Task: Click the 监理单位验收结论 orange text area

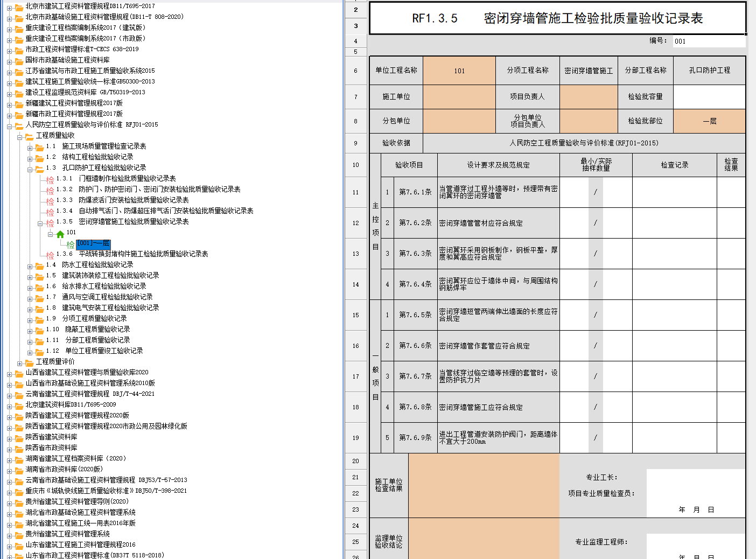Action: 484,539
